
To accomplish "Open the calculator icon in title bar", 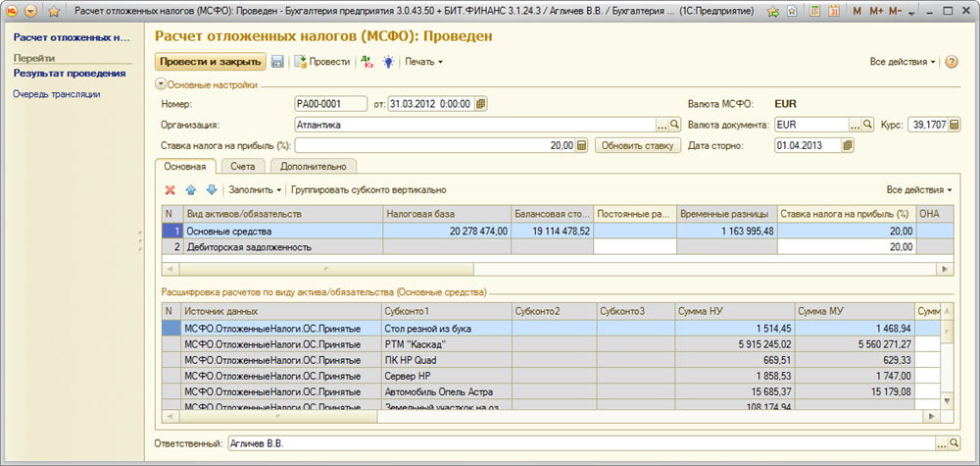I will [x=815, y=11].
